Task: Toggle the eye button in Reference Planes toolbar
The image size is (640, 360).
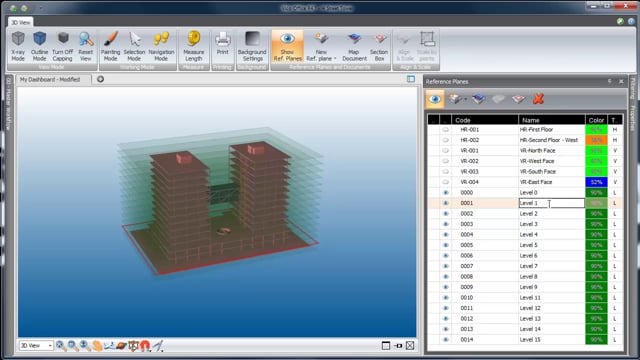Action: (435, 99)
